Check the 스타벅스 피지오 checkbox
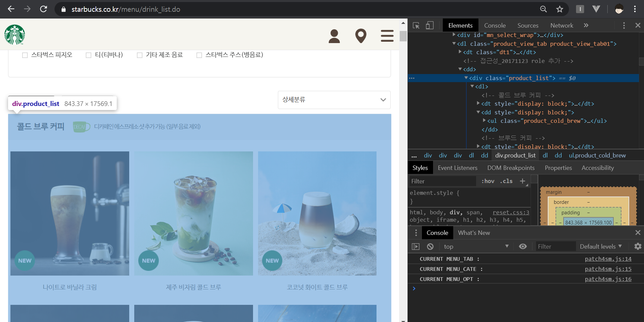The height and width of the screenshot is (322, 644). [25, 55]
